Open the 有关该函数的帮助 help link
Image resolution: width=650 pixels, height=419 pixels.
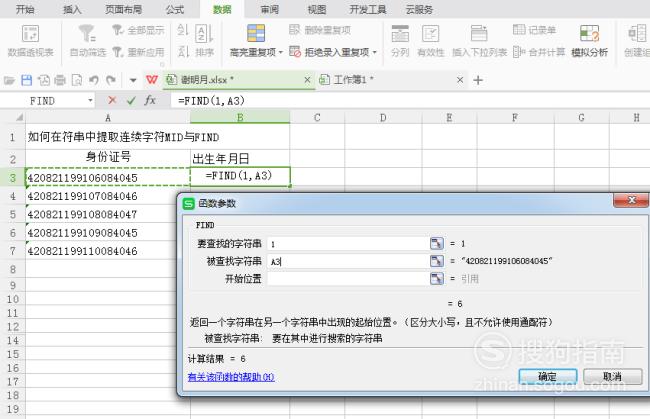click(x=231, y=377)
